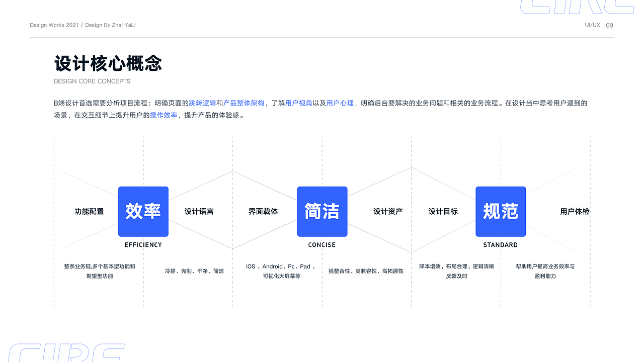Click the 功能配置 label

coord(89,212)
